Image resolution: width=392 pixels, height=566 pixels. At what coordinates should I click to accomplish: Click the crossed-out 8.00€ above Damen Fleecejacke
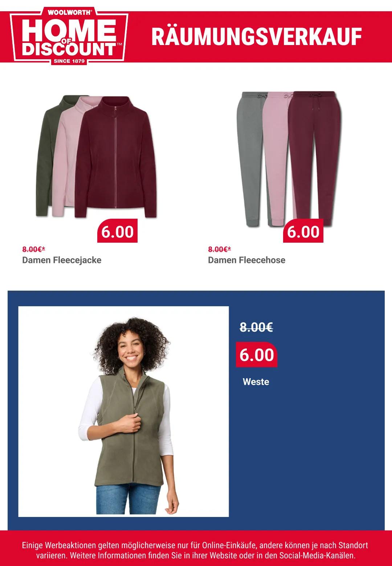[34, 249]
